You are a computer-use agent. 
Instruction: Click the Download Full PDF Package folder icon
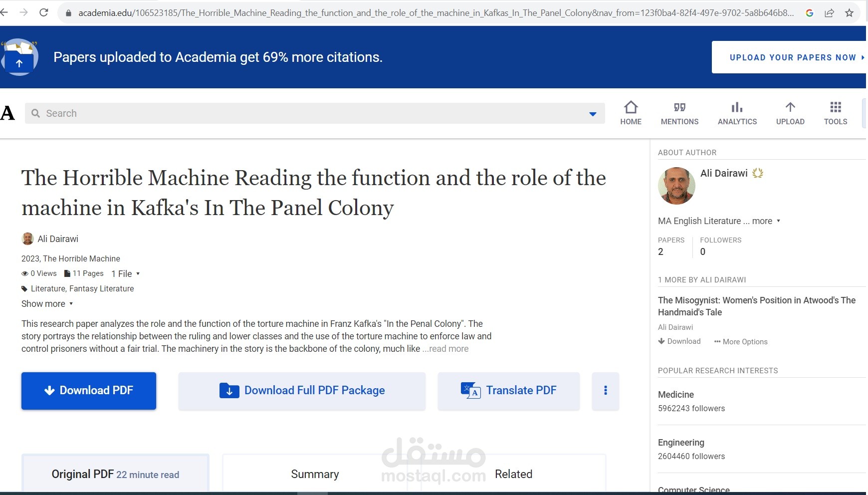coord(229,390)
